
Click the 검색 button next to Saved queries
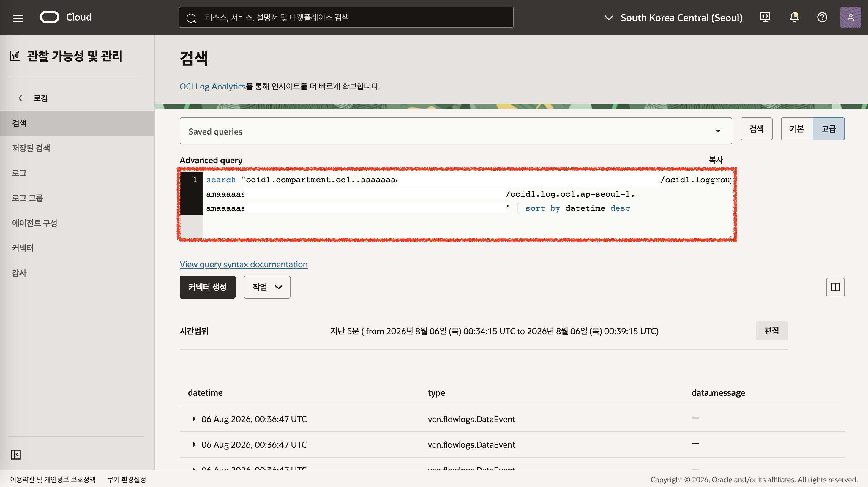point(756,129)
